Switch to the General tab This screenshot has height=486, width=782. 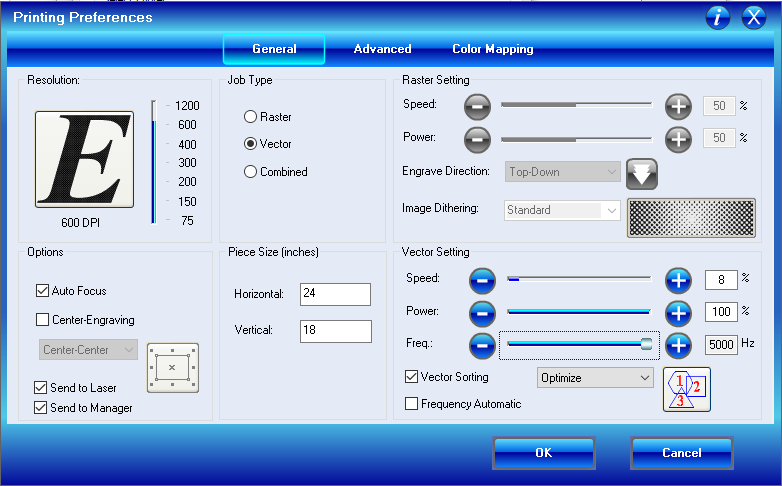274,49
